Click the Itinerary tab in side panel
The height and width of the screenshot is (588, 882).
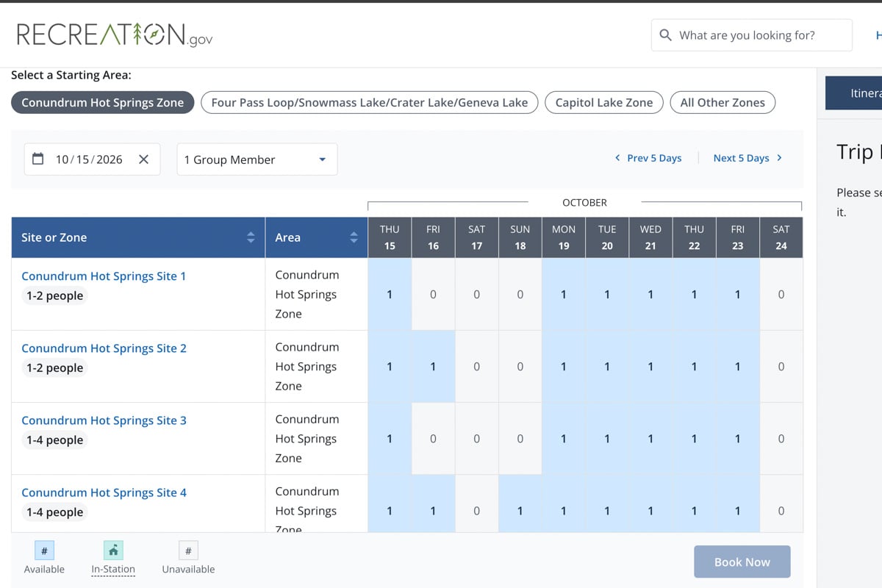854,93
